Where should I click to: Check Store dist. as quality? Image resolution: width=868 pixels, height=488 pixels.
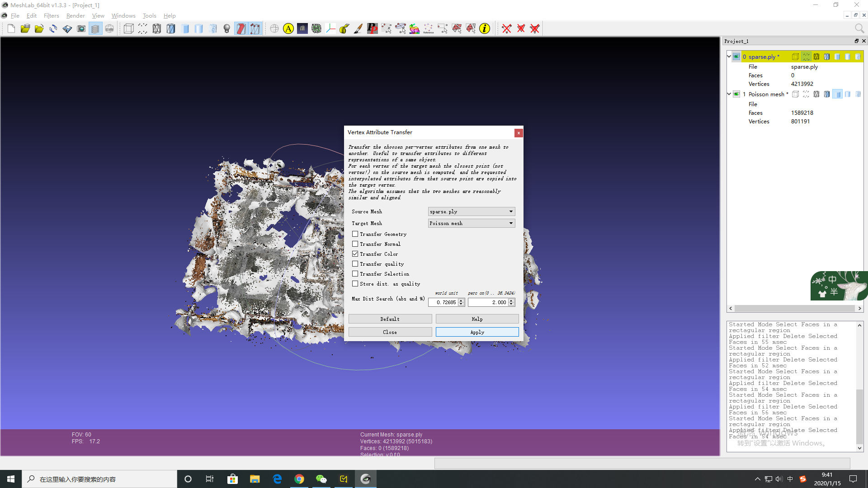355,284
